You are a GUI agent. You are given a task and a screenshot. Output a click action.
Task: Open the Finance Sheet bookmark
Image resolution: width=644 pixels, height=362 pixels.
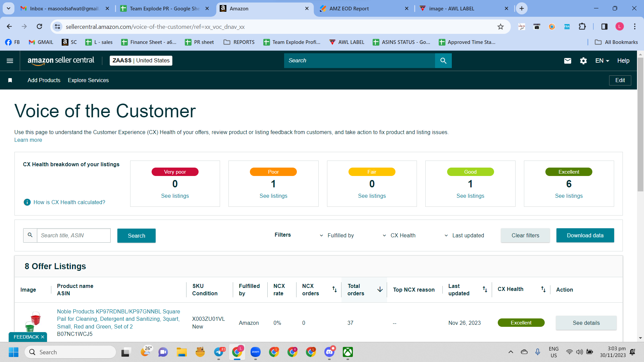coord(149,42)
